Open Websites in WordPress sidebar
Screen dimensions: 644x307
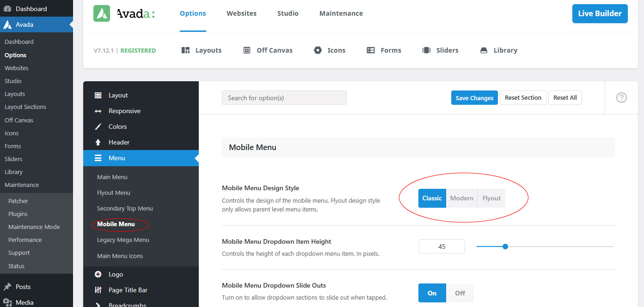pos(17,68)
